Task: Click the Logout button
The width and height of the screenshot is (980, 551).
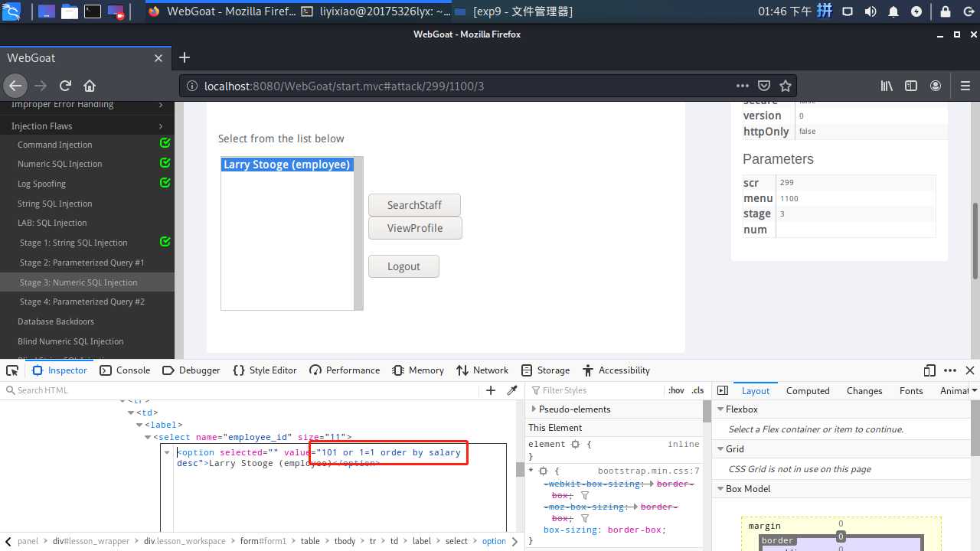Action: (x=403, y=266)
